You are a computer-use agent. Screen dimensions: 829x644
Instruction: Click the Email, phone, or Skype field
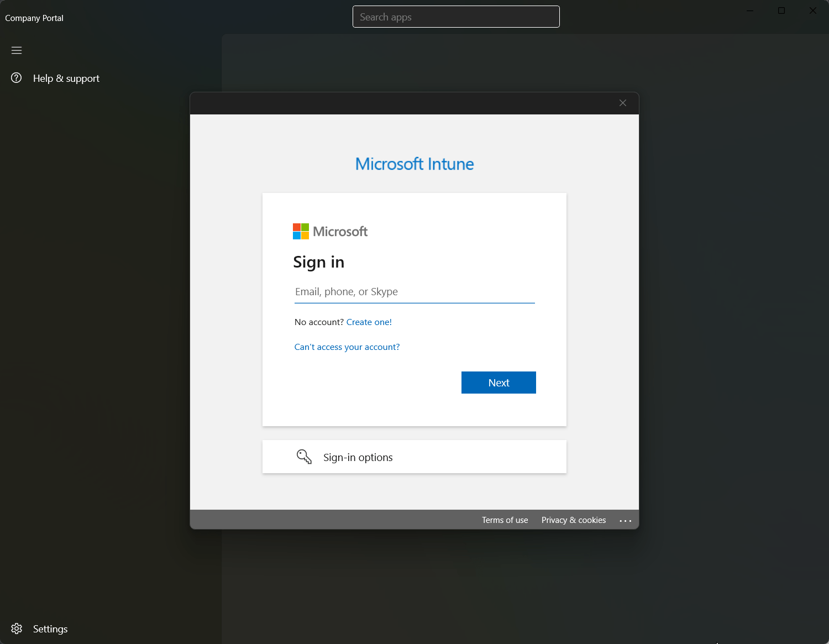(414, 292)
